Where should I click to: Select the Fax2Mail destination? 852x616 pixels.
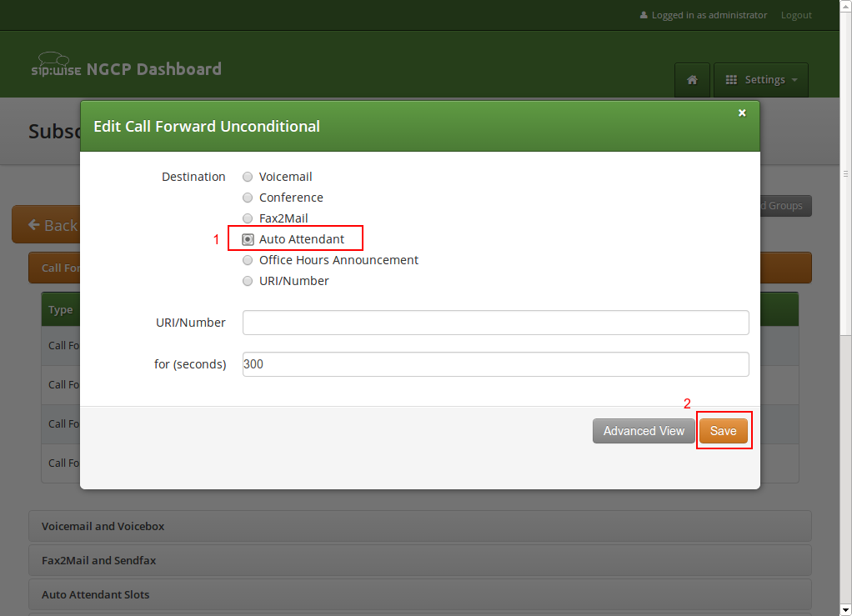pyautogui.click(x=248, y=218)
